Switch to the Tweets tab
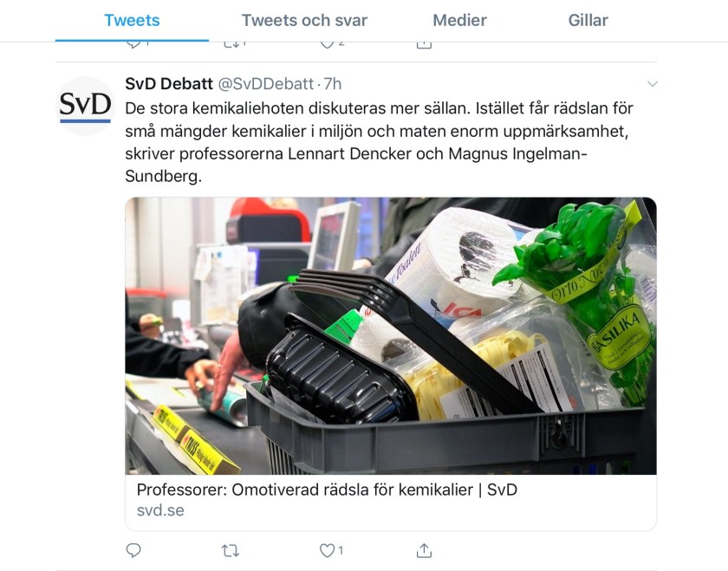The height and width of the screenshot is (571, 728). tap(132, 21)
